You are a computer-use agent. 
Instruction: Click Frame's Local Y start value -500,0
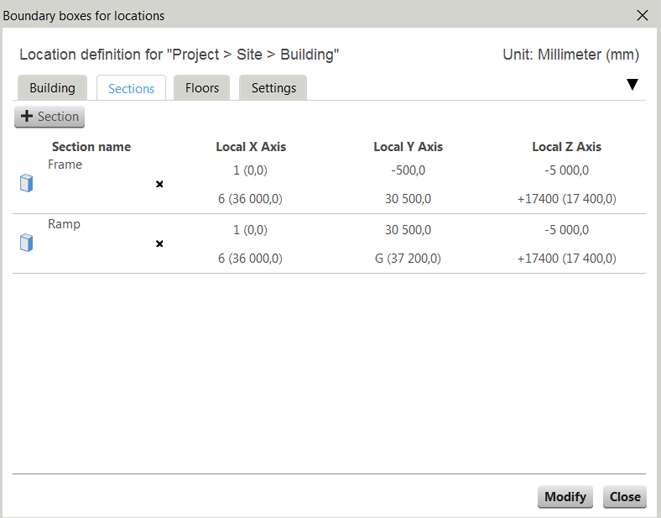click(408, 170)
